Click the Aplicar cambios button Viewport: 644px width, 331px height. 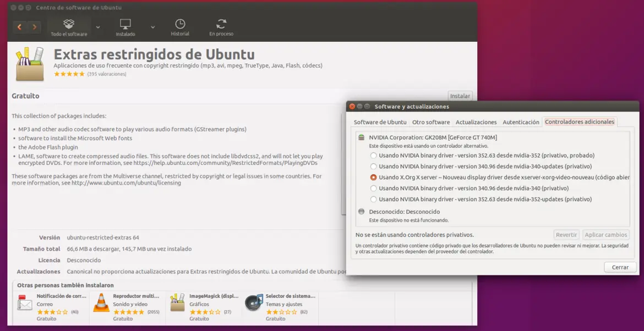(x=606, y=235)
